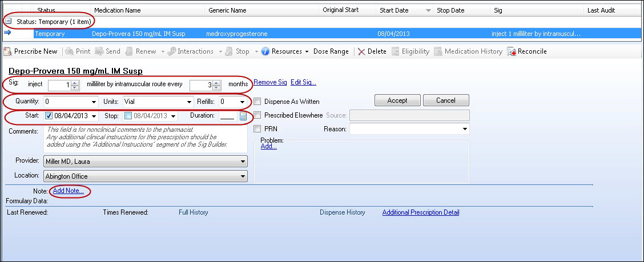
Task: Check Dispense As Written
Action: click(257, 102)
